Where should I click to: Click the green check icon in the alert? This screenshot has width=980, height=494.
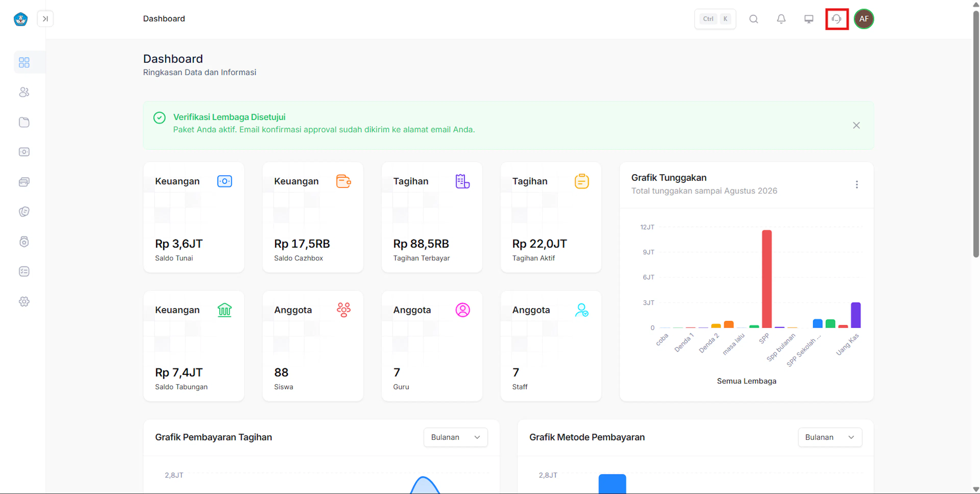click(160, 118)
